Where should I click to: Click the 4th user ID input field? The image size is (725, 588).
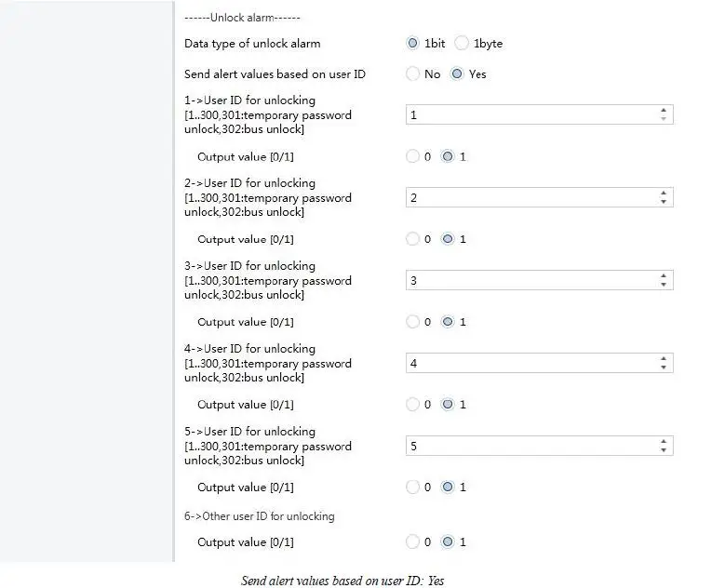(x=530, y=363)
